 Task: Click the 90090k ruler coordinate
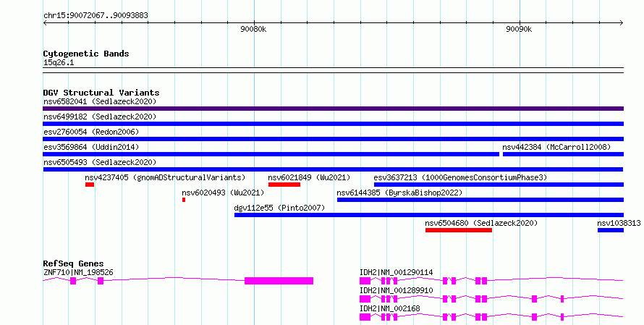click(519, 29)
